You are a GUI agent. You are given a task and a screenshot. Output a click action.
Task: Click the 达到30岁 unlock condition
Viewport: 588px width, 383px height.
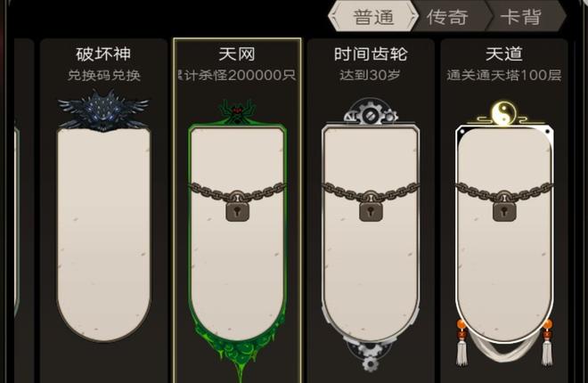[370, 76]
